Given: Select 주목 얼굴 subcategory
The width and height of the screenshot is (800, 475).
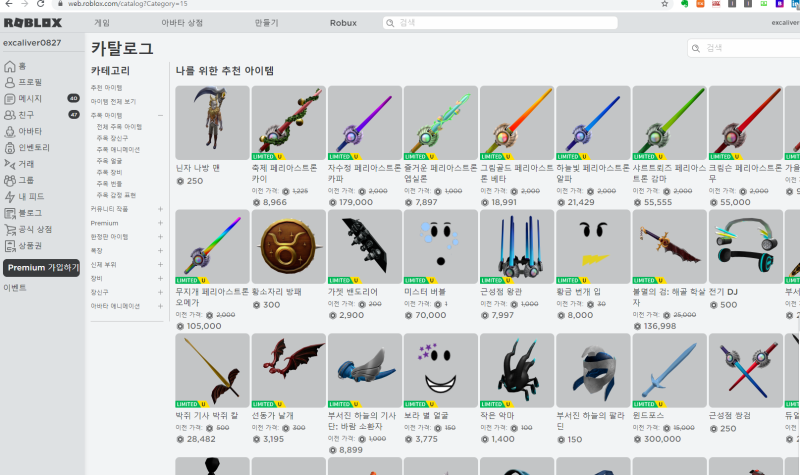Looking at the screenshot, I should point(109,161).
